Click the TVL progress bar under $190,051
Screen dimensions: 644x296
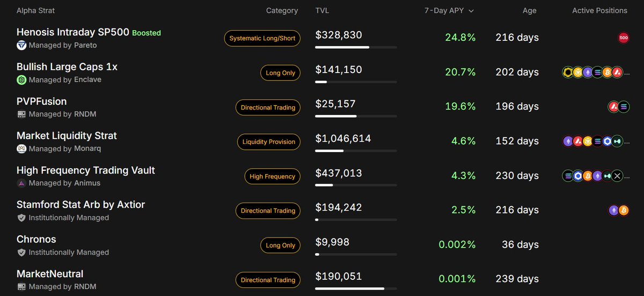356,288
